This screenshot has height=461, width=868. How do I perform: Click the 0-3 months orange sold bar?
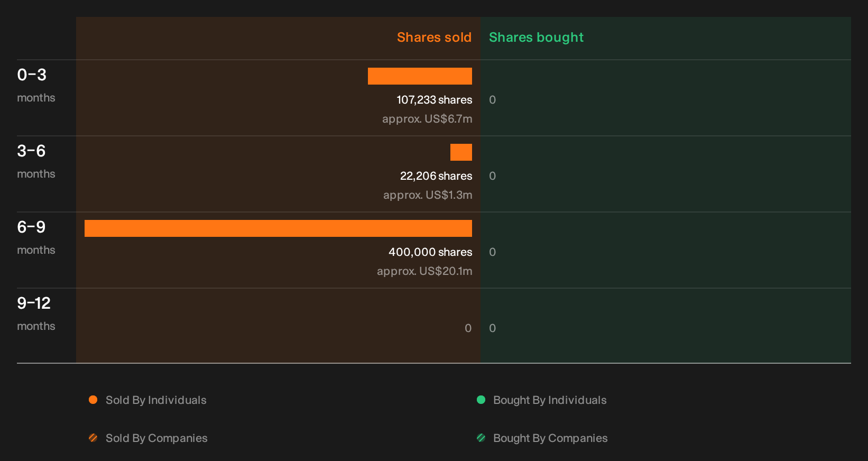click(420, 76)
